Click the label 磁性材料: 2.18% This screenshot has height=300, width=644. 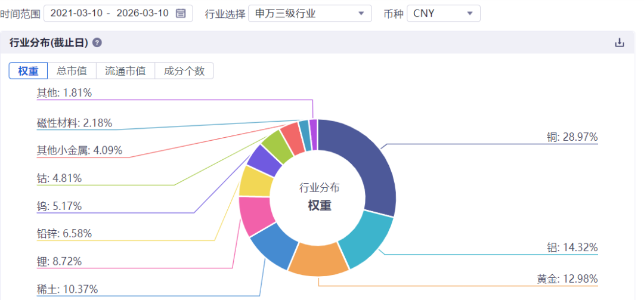75,123
